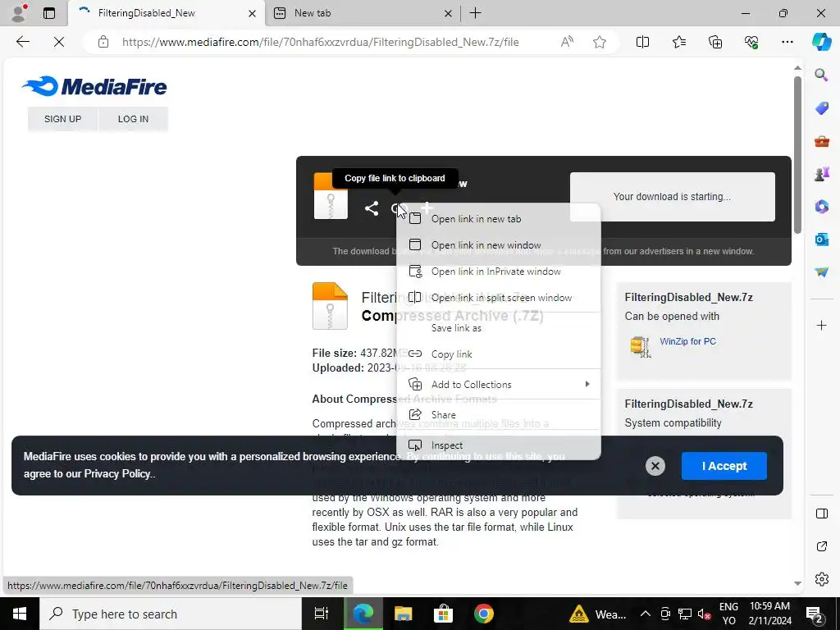The height and width of the screenshot is (630, 840).
Task: Click the Your download is starting box
Action: [x=673, y=197]
